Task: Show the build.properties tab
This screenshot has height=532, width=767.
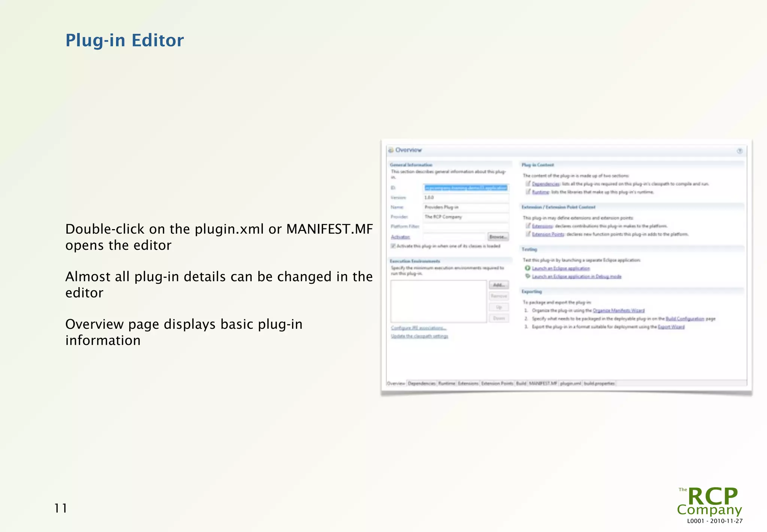Action: (599, 383)
